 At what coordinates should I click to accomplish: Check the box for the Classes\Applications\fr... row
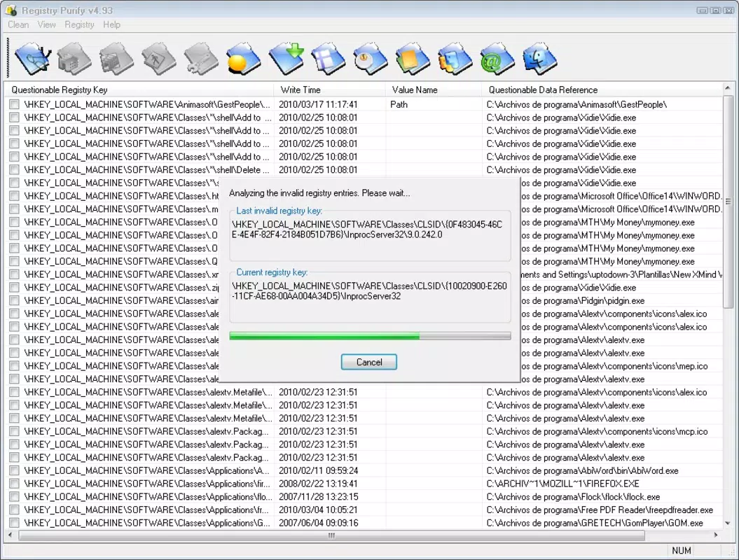pos(14,510)
